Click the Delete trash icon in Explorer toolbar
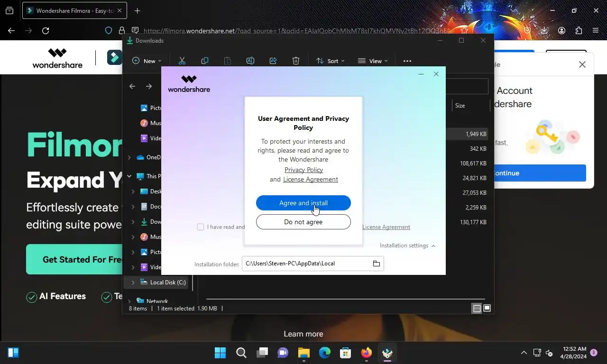Viewport: 607px width, 364px height. 296,61
